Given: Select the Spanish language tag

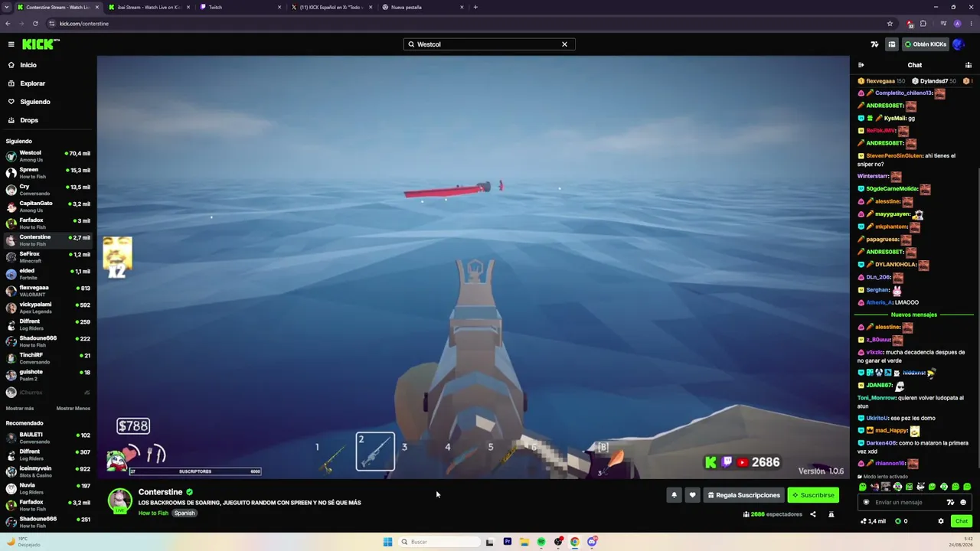Looking at the screenshot, I should (185, 513).
